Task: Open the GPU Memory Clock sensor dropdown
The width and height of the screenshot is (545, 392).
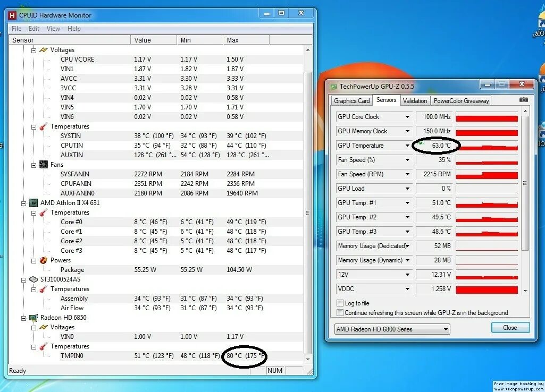Action: coord(407,131)
